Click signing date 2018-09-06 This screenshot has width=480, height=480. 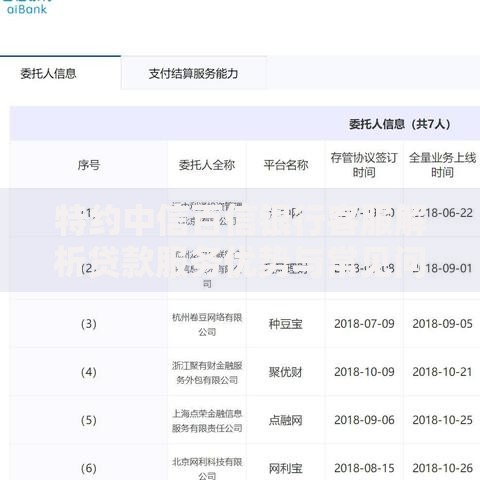coord(364,420)
